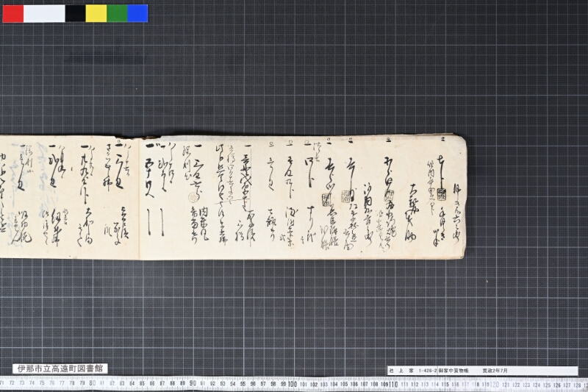The height and width of the screenshot is (392, 588).
Task: Click the center fold of the ledger
Action: (x=140, y=199)
